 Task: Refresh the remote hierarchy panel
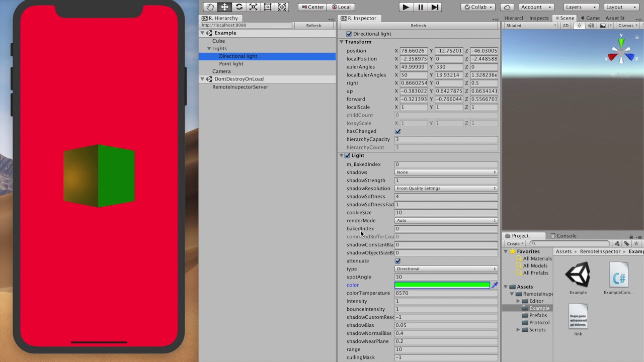point(313,26)
